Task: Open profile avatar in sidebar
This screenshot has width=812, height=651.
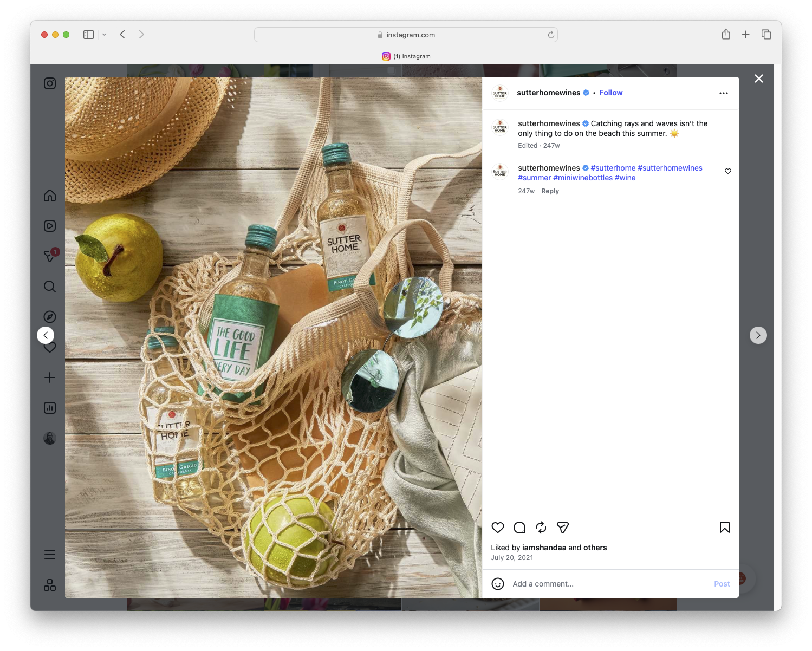Action: pos(50,438)
